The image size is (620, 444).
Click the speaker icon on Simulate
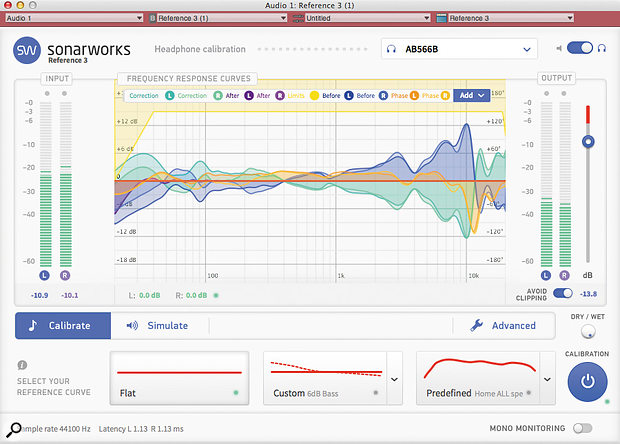pyautogui.click(x=132, y=325)
